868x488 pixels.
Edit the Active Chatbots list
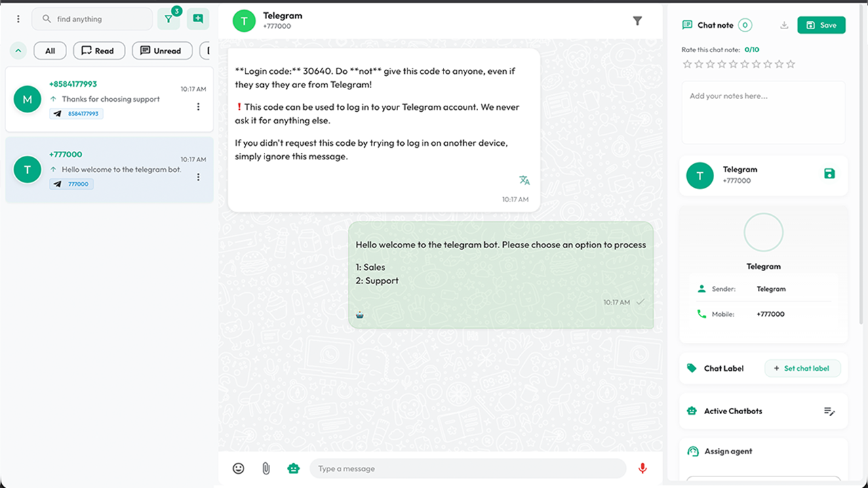829,411
